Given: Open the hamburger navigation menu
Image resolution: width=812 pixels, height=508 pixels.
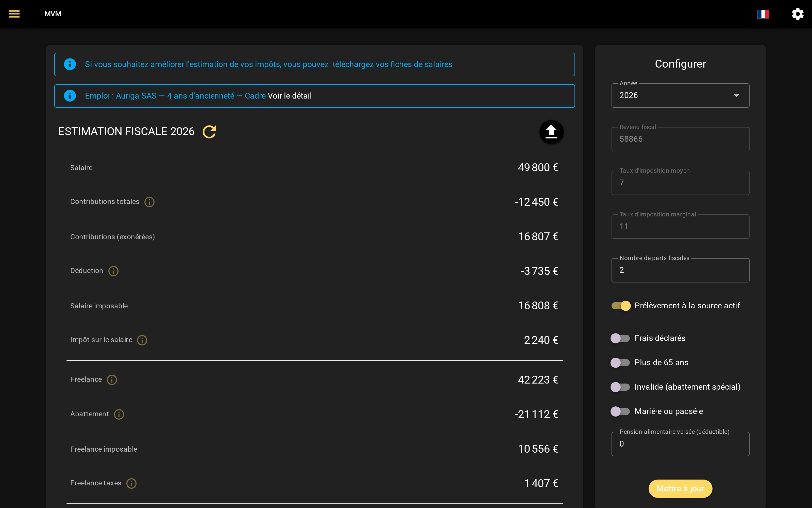Looking at the screenshot, I should [14, 14].
